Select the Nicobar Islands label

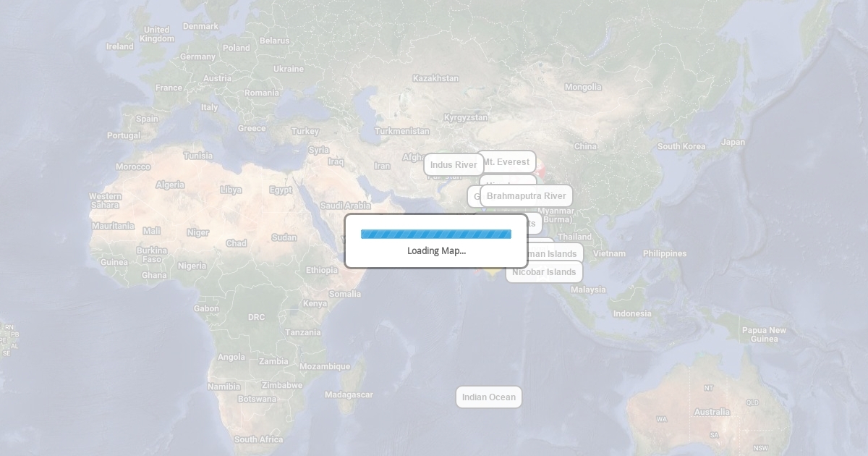544,272
